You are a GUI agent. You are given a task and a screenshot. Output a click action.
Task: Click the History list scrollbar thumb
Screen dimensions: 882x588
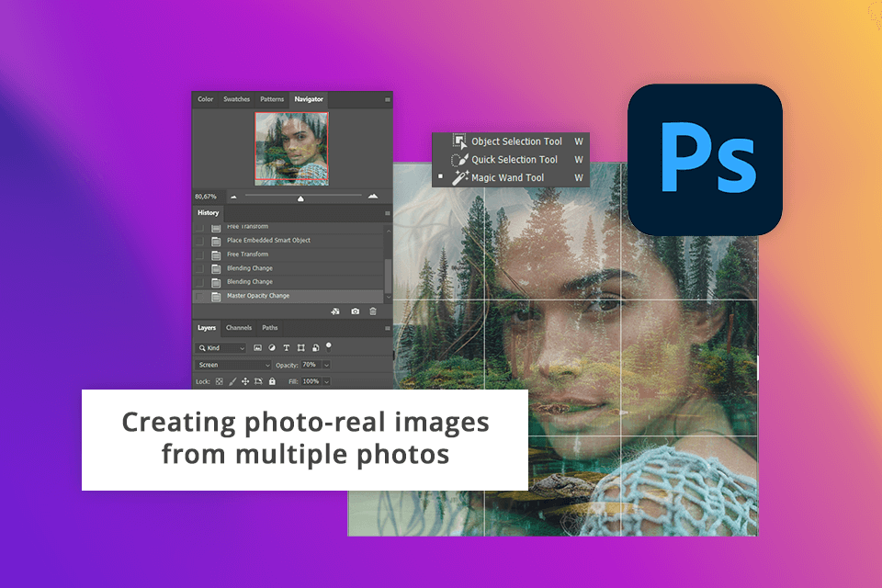click(x=388, y=275)
